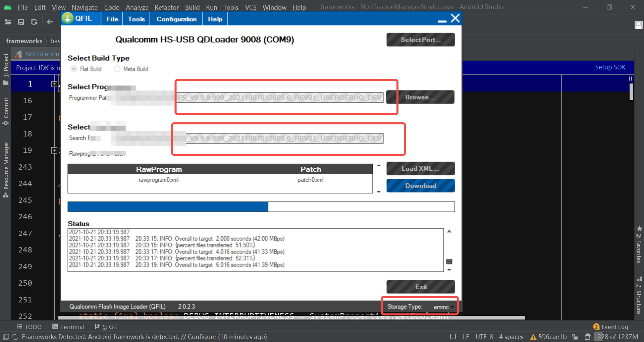Click the Save All toolbar icon
644x342 pixels.
click(21, 22)
